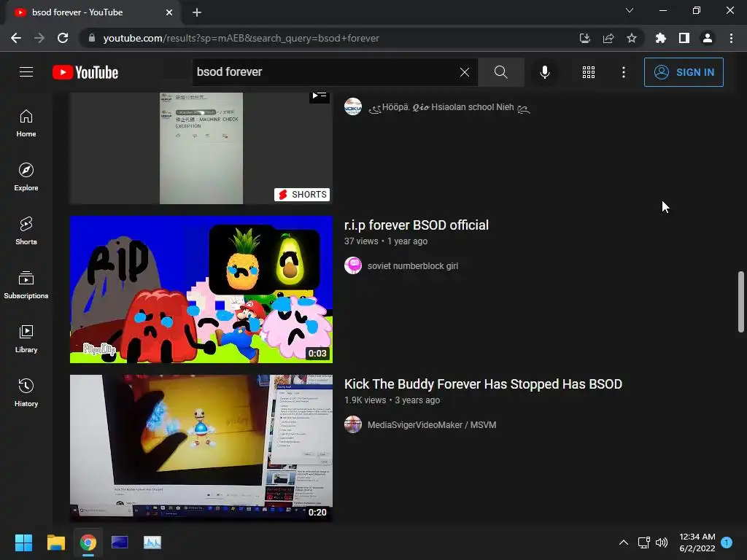Click the YouTube logo
The height and width of the screenshot is (560, 747).
(x=85, y=72)
